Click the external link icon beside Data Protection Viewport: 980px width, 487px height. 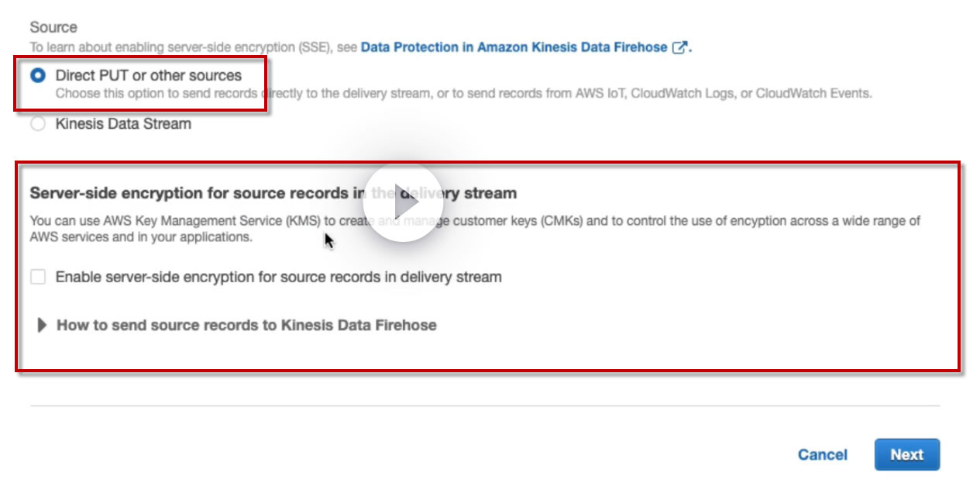(679, 47)
